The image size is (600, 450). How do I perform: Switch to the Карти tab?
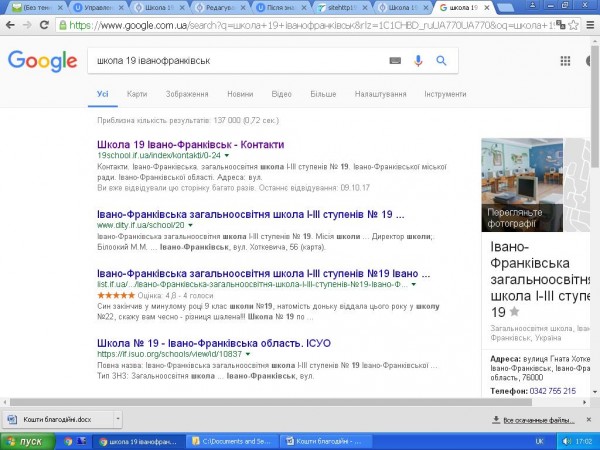(x=137, y=94)
